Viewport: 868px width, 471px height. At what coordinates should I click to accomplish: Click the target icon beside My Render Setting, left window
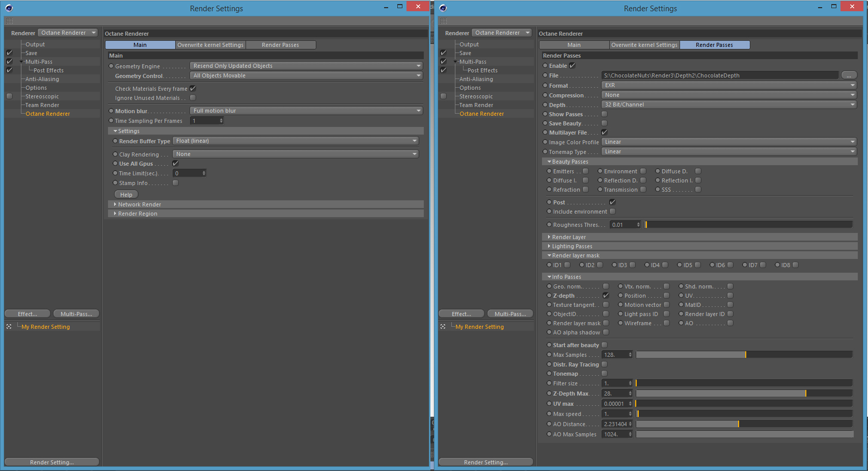pyautogui.click(x=9, y=326)
